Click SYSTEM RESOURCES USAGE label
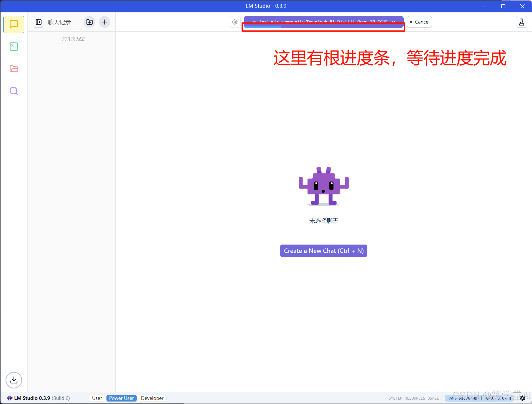This screenshot has height=404, width=532. pyautogui.click(x=414, y=398)
